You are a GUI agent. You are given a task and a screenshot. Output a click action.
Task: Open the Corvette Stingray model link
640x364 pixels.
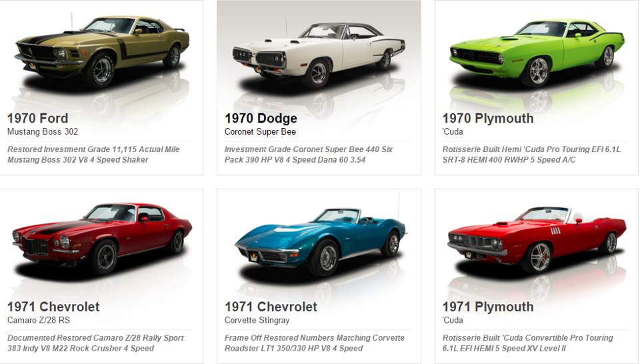click(x=257, y=321)
